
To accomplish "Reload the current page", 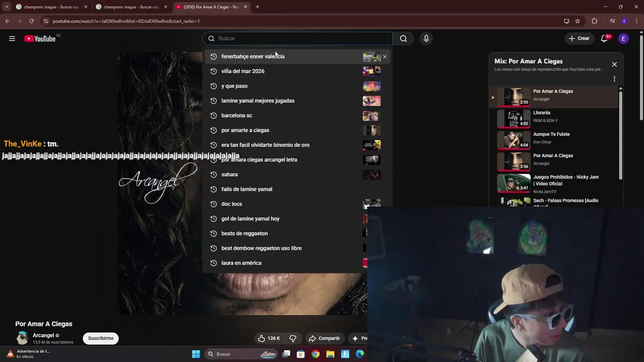I will (31, 21).
